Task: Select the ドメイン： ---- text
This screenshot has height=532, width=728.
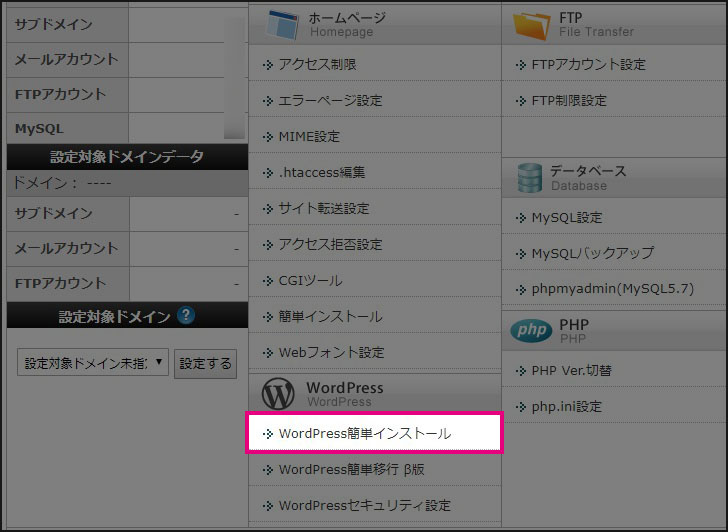Action: pos(62,182)
